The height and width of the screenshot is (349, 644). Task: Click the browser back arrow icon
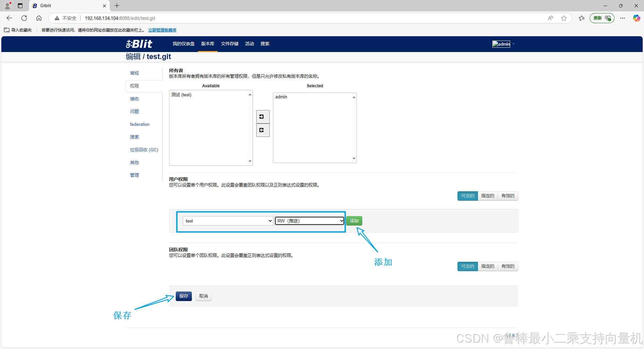tap(9, 18)
